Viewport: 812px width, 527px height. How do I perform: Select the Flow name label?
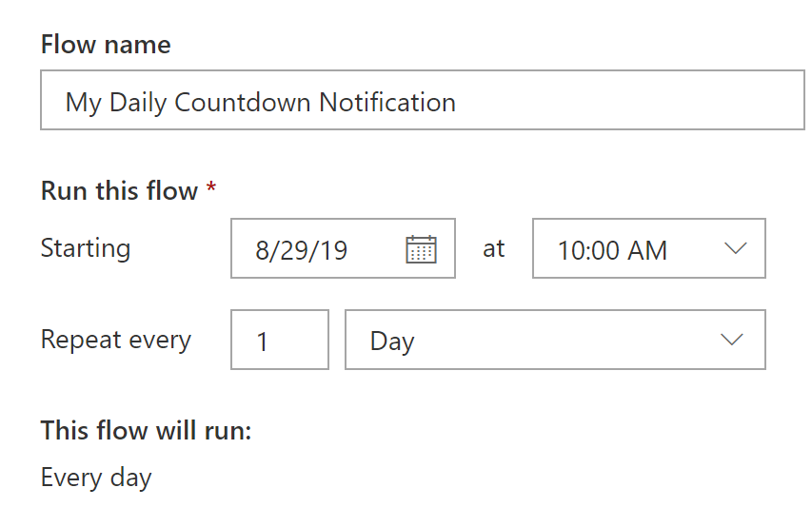coord(106,45)
